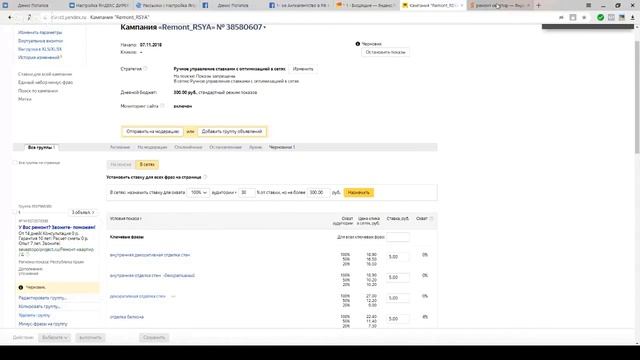Image resolution: width=640 pixels, height=360 pixels.
Task: Open Удалить группу link
Action: [x=34, y=315]
